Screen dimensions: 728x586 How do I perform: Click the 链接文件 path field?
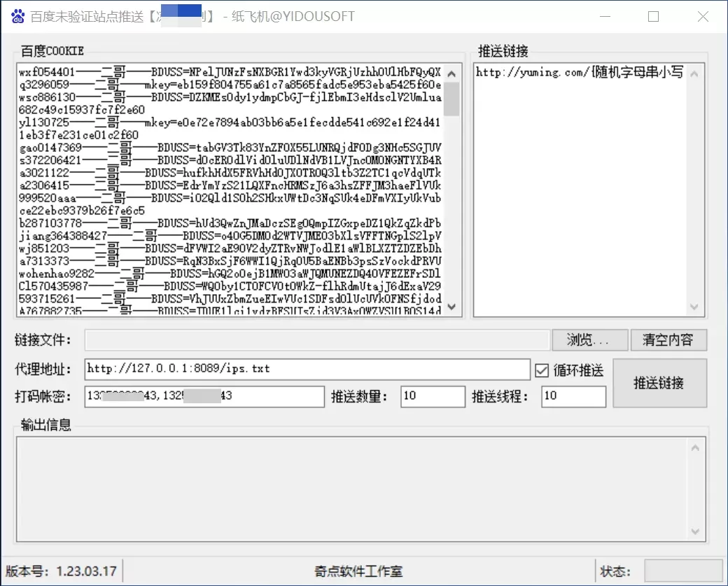[x=317, y=340]
